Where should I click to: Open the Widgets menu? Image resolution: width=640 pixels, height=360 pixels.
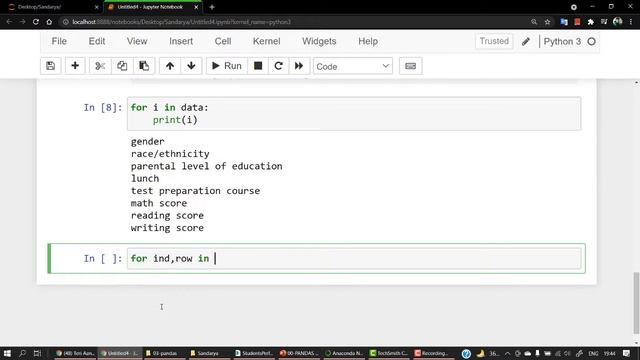[319, 41]
